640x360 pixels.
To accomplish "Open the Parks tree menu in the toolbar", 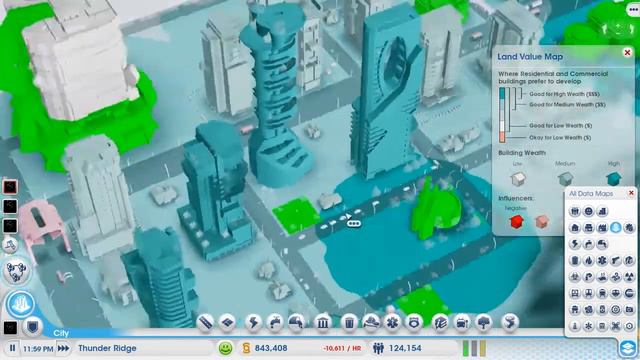I will (484, 322).
